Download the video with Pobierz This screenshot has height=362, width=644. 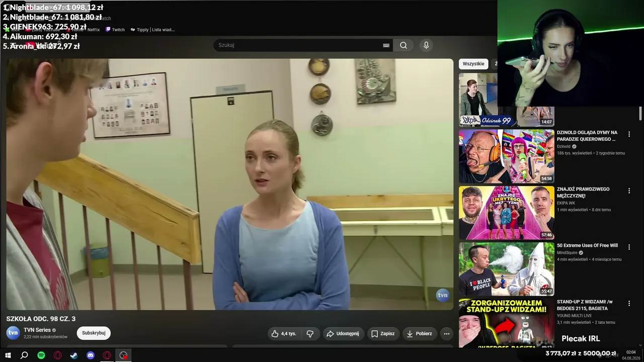click(420, 333)
